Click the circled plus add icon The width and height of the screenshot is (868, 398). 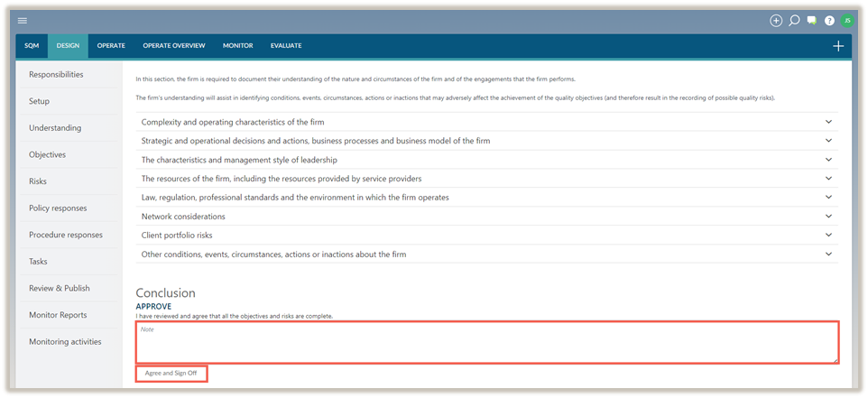776,21
